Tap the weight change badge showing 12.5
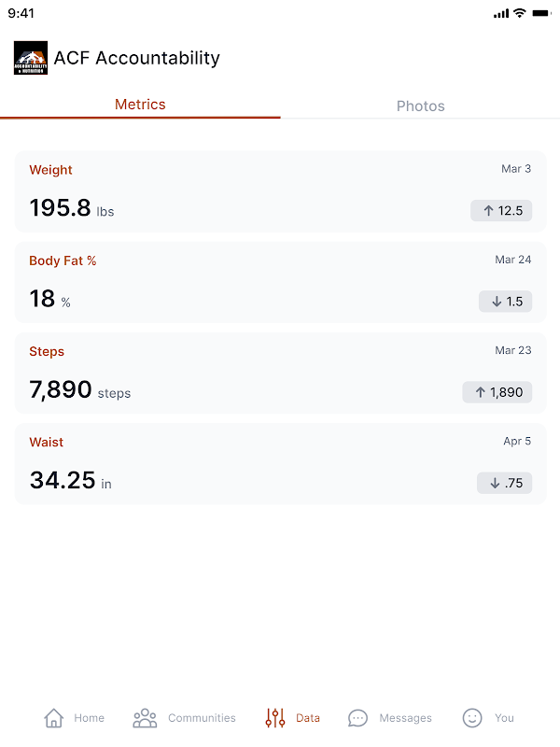Screen dimensions: 560x747 501,210
